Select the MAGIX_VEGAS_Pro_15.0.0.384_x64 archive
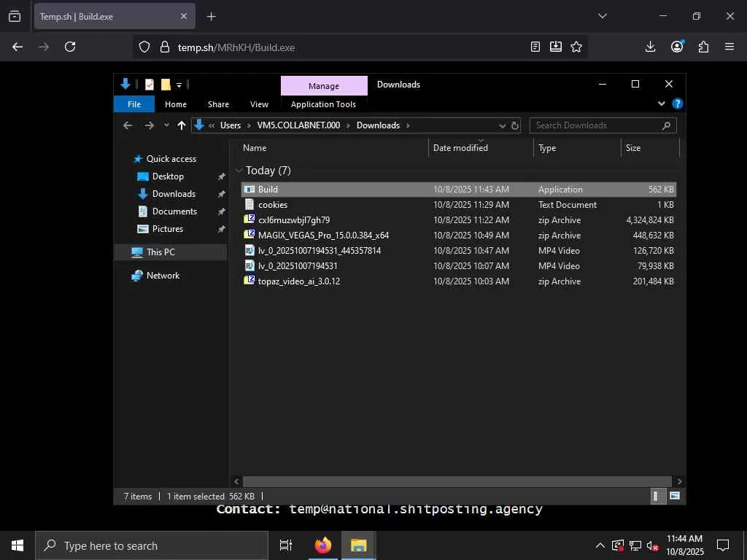Viewport: 747px width, 560px height. pos(458,236)
